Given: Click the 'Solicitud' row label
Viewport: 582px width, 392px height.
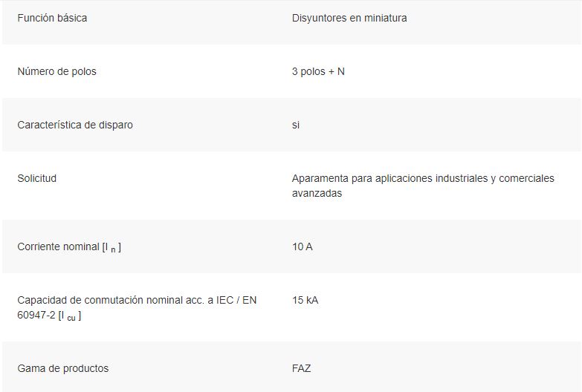Looking at the screenshot, I should tap(36, 178).
